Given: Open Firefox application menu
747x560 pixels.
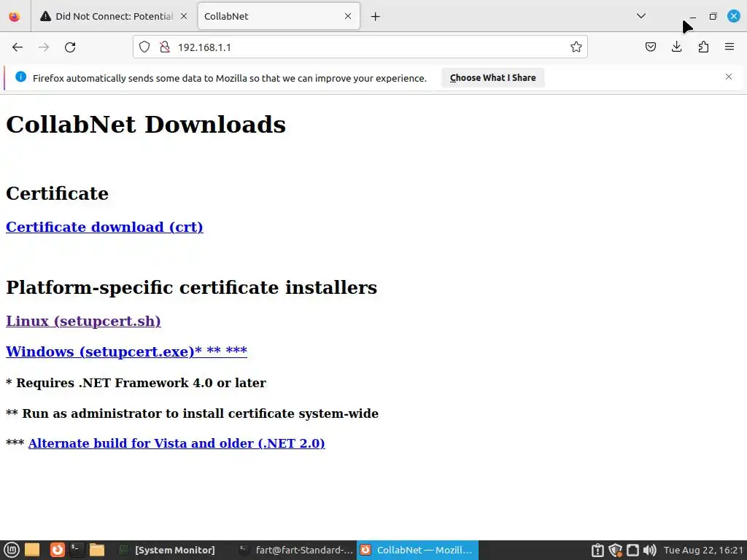Looking at the screenshot, I should tap(729, 47).
